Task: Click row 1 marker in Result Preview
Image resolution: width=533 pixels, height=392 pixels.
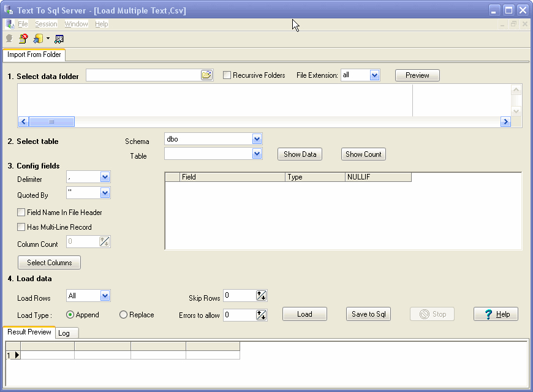Action: click(13, 355)
